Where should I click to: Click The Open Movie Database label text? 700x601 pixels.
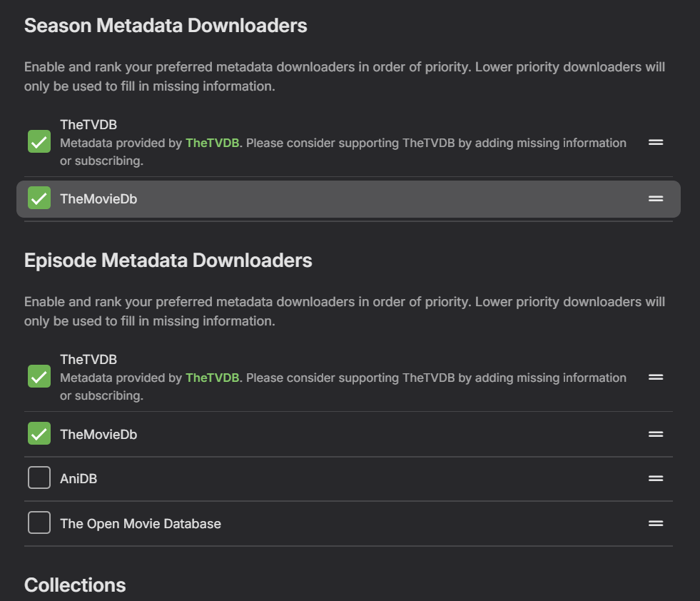[x=141, y=524]
